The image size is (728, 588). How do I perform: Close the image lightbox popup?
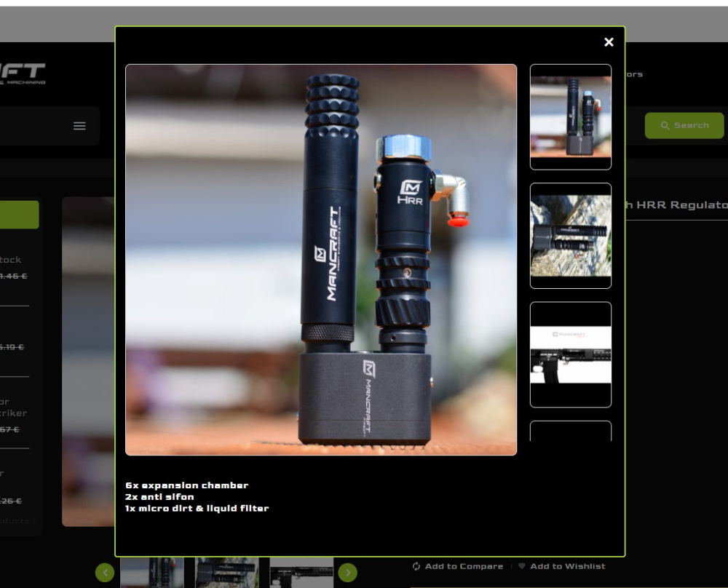(x=609, y=42)
